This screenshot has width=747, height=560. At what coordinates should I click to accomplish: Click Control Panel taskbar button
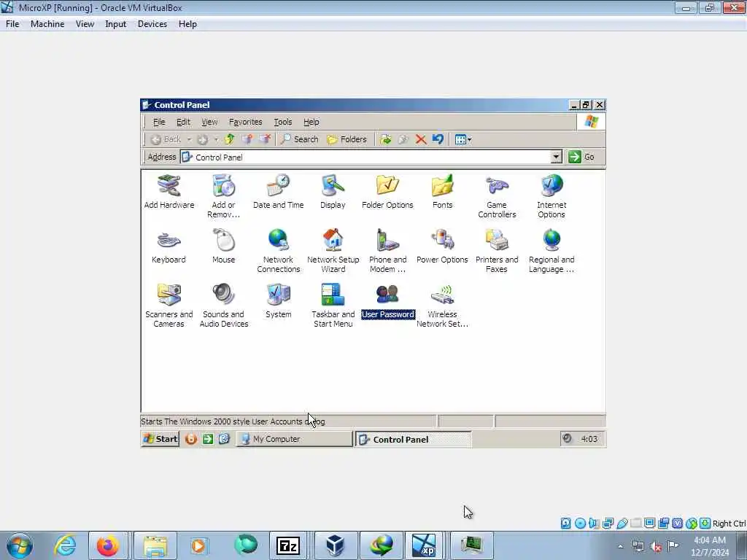[413, 439]
